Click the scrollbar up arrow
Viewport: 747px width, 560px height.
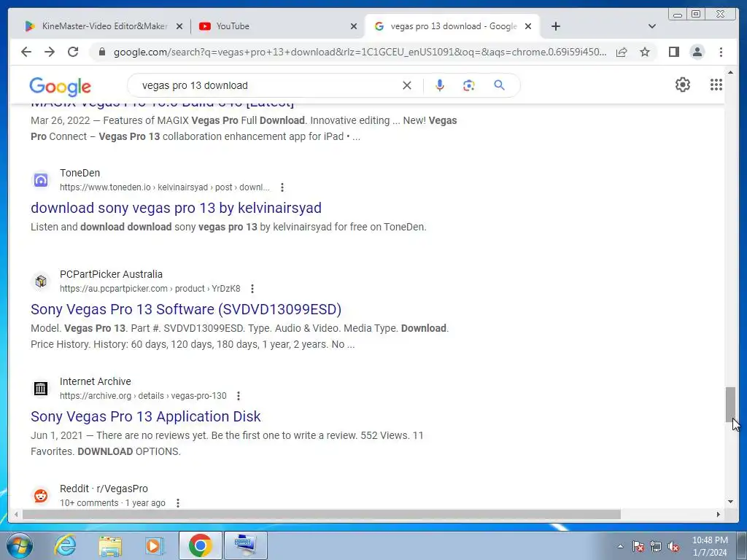pos(730,72)
